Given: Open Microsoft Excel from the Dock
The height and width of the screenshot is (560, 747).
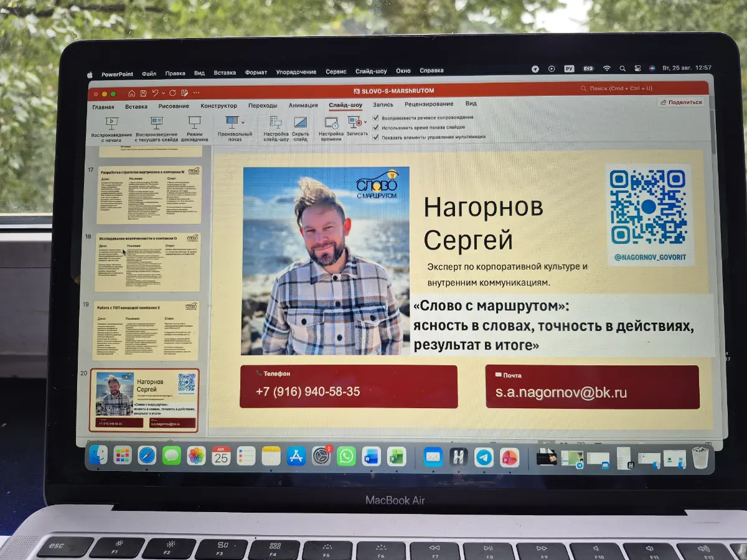Looking at the screenshot, I should 396,457.
